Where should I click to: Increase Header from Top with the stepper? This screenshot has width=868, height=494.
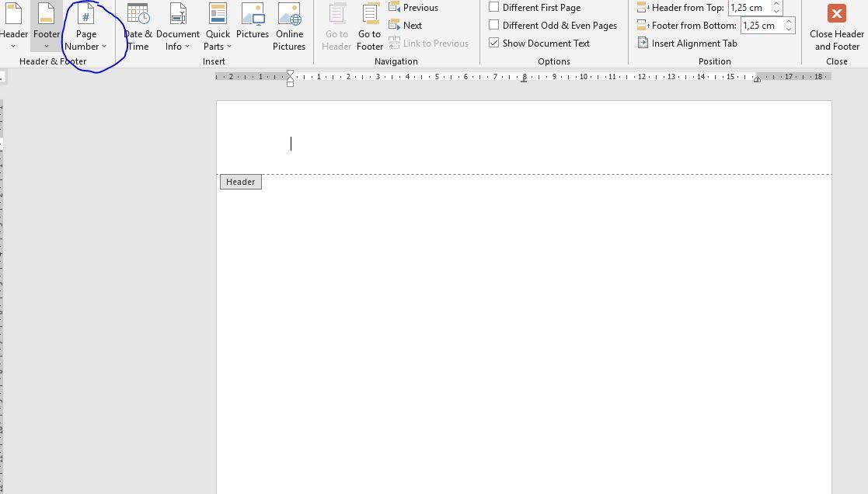point(777,4)
